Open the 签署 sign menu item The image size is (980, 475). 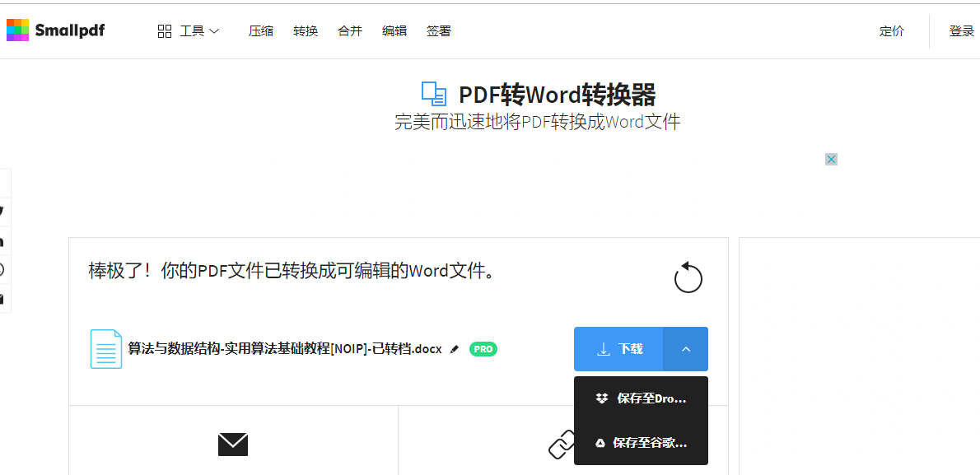439,31
